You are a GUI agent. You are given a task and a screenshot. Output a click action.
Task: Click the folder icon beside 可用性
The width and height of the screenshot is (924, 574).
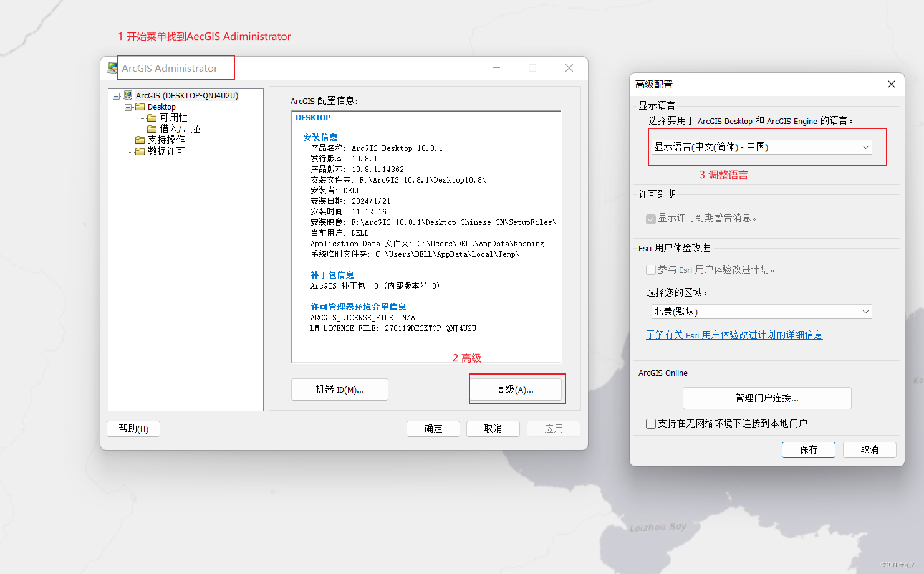click(152, 118)
